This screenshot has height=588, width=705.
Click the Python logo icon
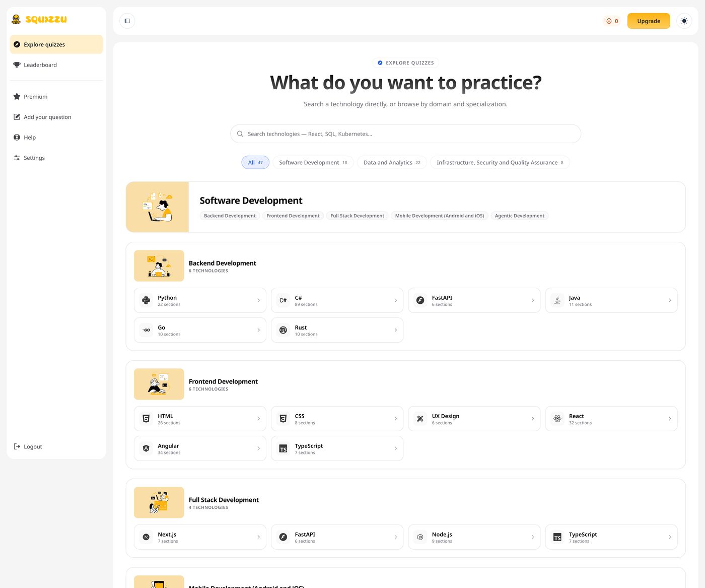pos(146,300)
